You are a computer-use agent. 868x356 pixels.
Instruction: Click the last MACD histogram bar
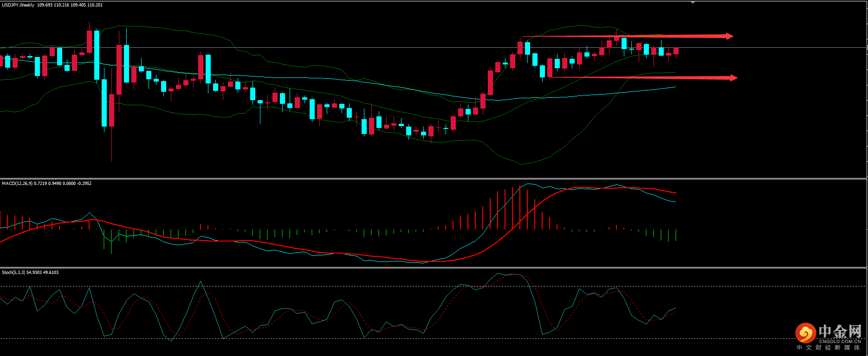(676, 235)
